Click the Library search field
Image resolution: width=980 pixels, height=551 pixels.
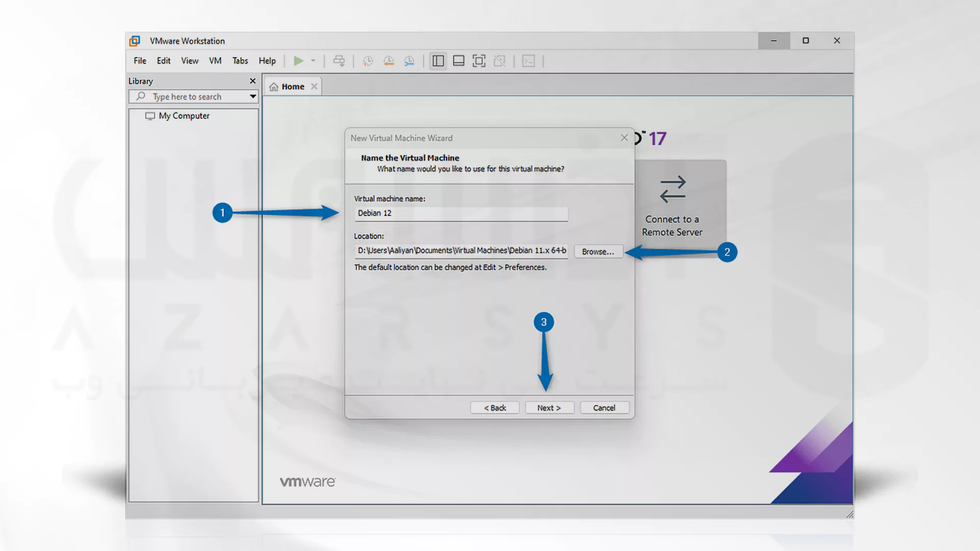click(x=194, y=96)
